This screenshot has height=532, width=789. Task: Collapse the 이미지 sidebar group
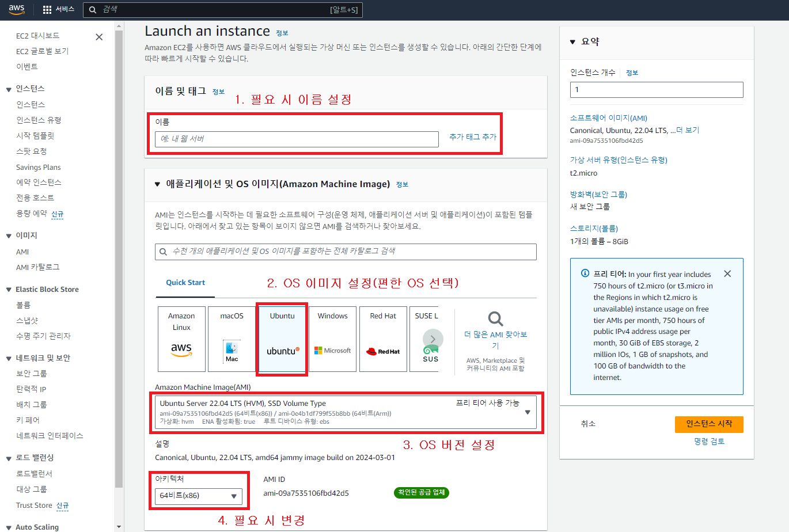(9, 236)
